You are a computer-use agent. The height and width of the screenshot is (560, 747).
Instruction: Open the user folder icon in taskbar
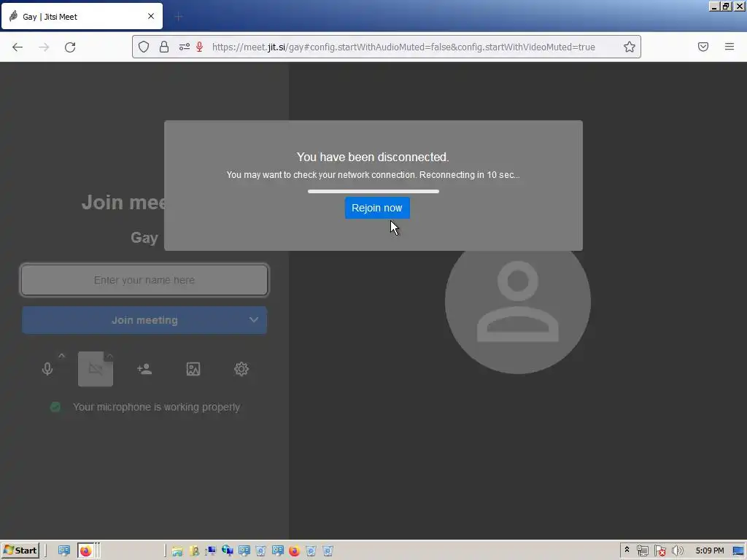click(194, 551)
